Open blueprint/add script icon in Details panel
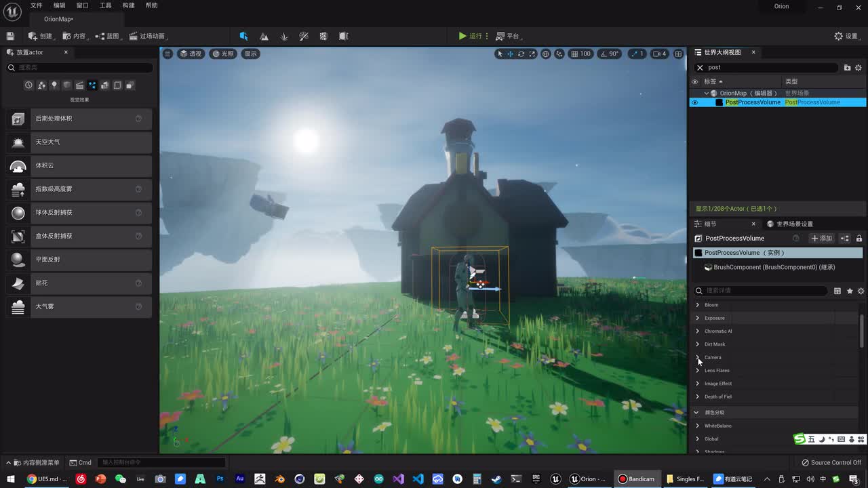The image size is (868, 488). tap(845, 239)
